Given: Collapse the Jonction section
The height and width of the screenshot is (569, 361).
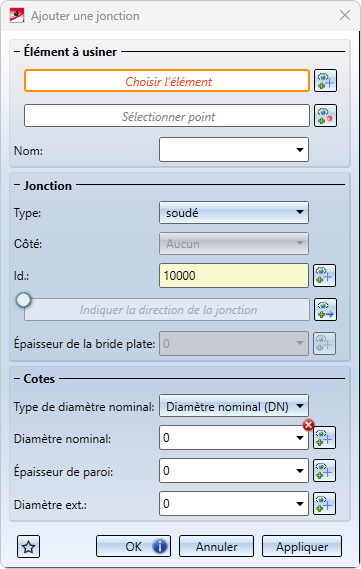Looking at the screenshot, I should tap(17, 185).
